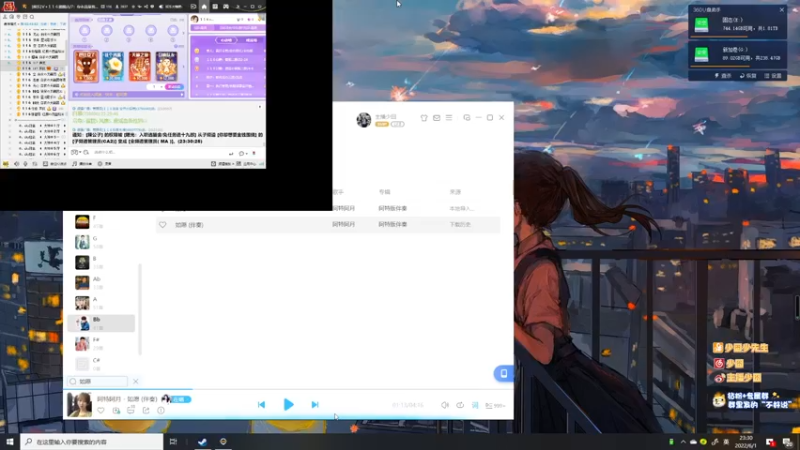Show hidden system tray icons

[683, 442]
